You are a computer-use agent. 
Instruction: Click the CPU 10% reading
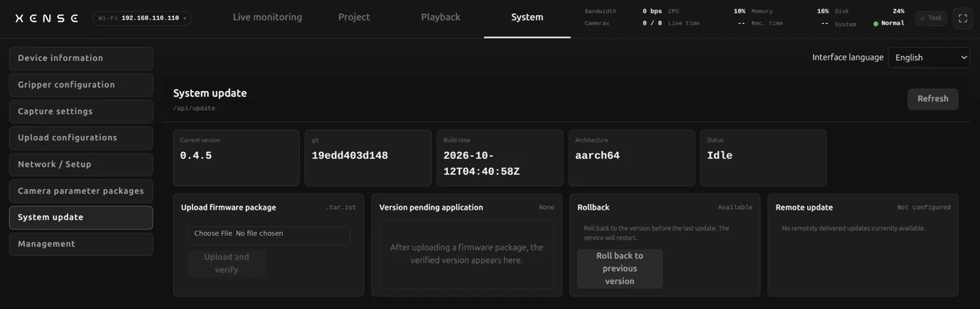click(x=739, y=11)
